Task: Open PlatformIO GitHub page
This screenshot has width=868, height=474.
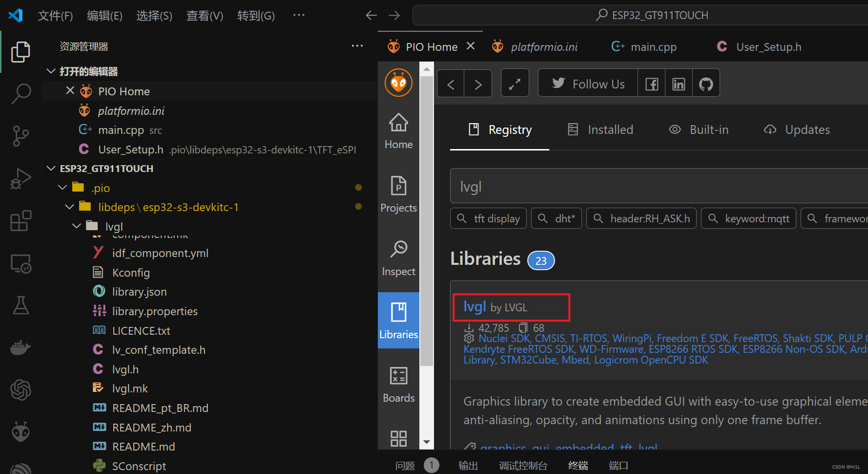Action: [x=706, y=84]
